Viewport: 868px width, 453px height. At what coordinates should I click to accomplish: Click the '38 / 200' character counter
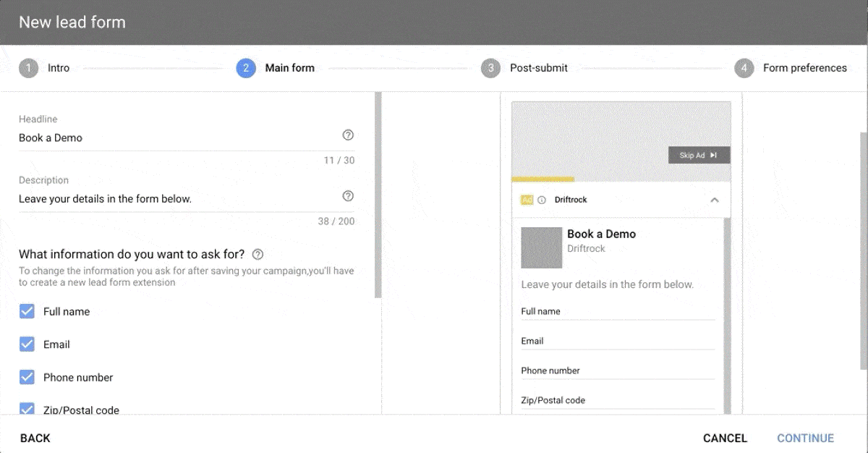point(336,221)
